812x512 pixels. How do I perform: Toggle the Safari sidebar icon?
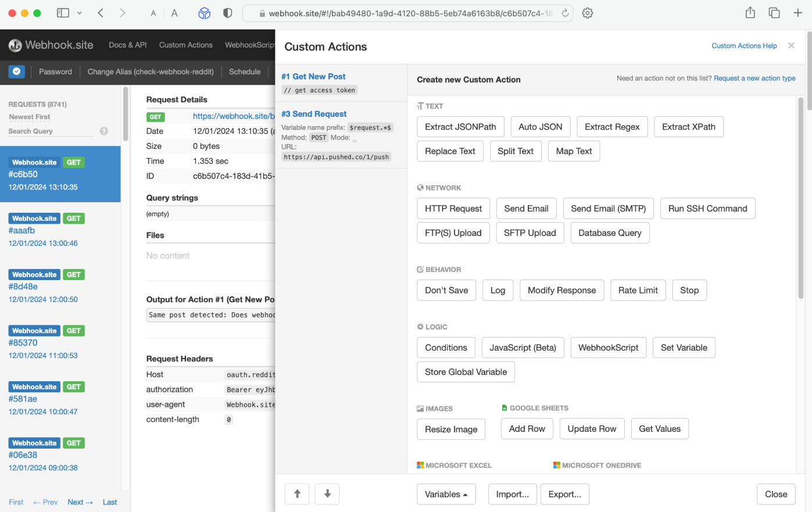tap(63, 13)
